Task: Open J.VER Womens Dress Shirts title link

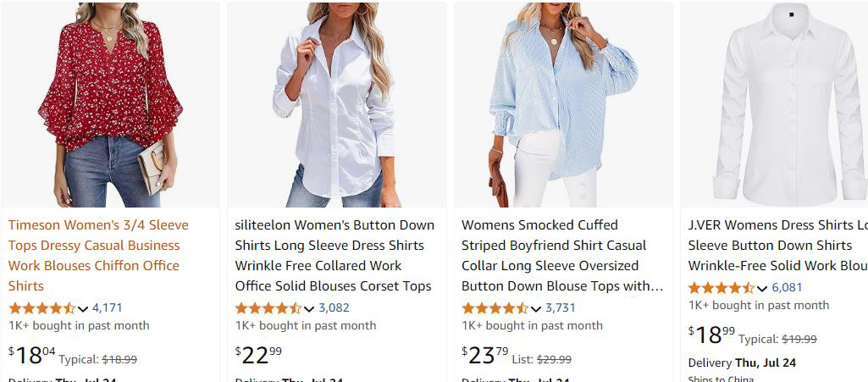Action: point(777,245)
